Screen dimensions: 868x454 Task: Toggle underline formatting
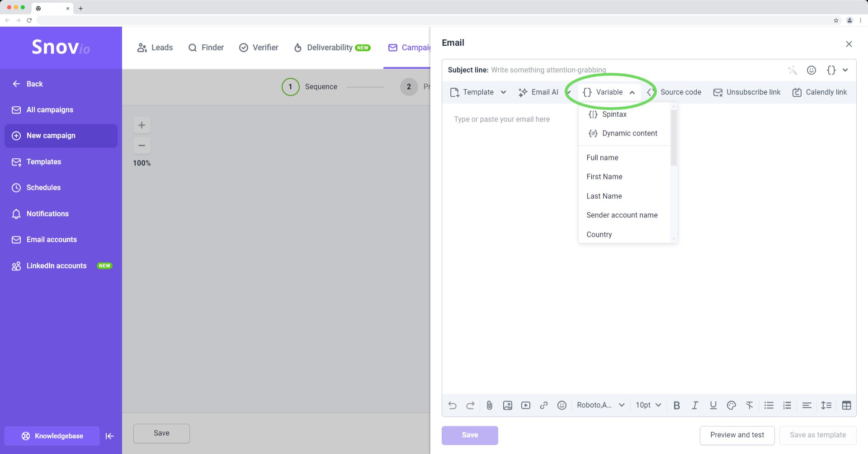pyautogui.click(x=713, y=405)
